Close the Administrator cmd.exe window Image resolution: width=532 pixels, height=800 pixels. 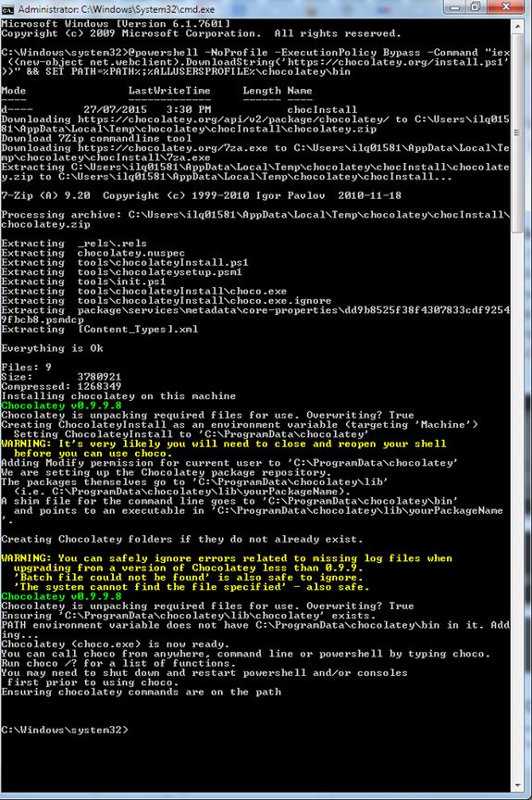pyautogui.click(x=506, y=6)
